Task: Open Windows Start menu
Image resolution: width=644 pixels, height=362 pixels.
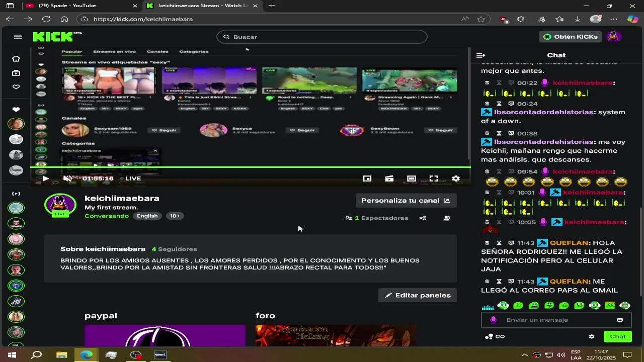Action: [x=12, y=355]
